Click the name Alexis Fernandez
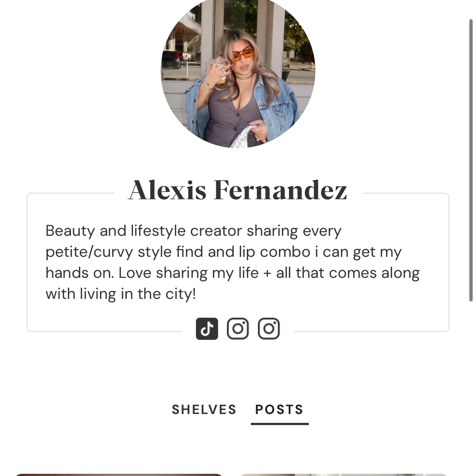Screen dimensions: 476x476 pyautogui.click(x=238, y=190)
